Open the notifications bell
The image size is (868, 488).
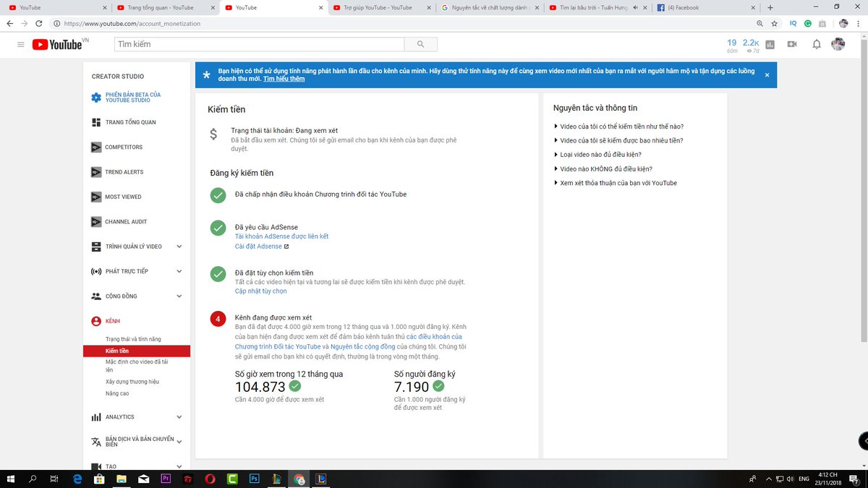click(x=816, y=45)
